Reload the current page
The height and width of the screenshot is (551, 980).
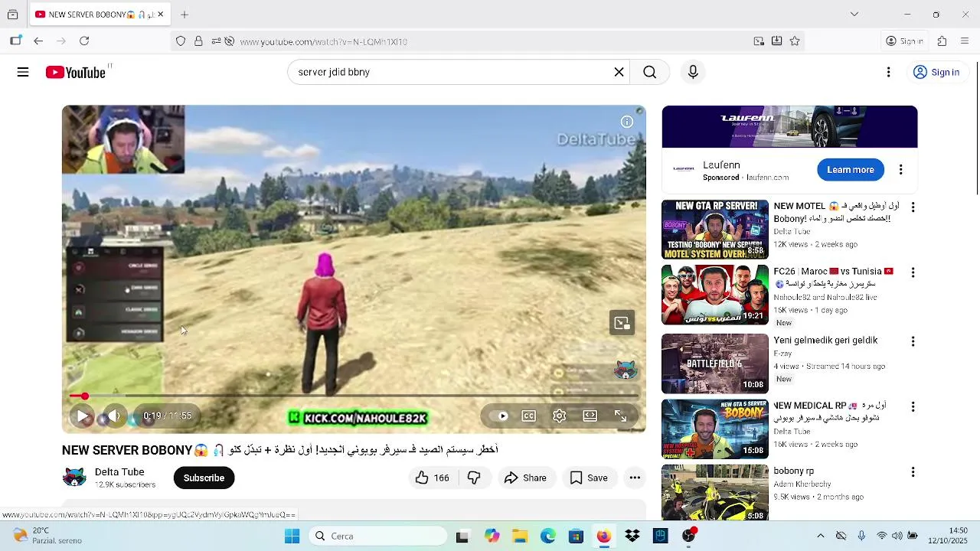[x=84, y=41]
